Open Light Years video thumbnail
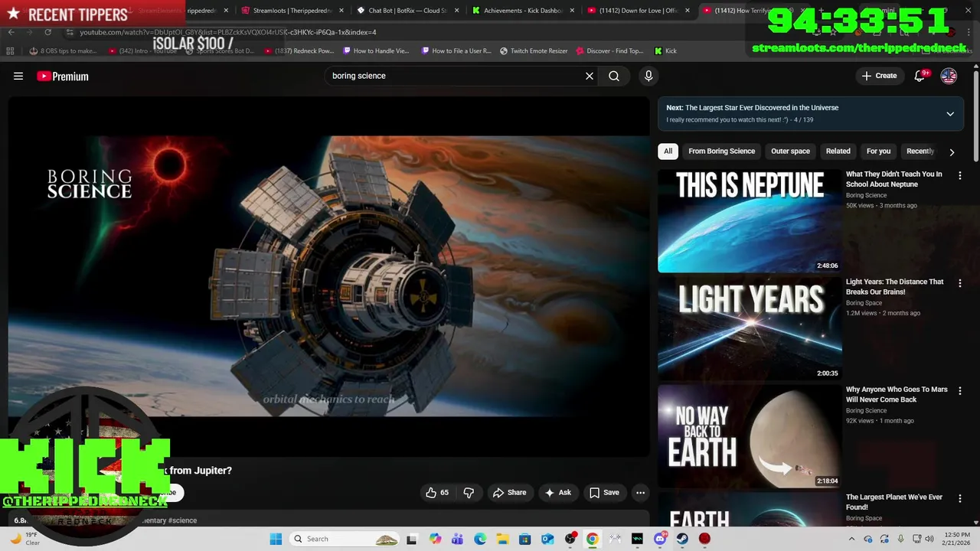The height and width of the screenshot is (551, 980). [750, 328]
